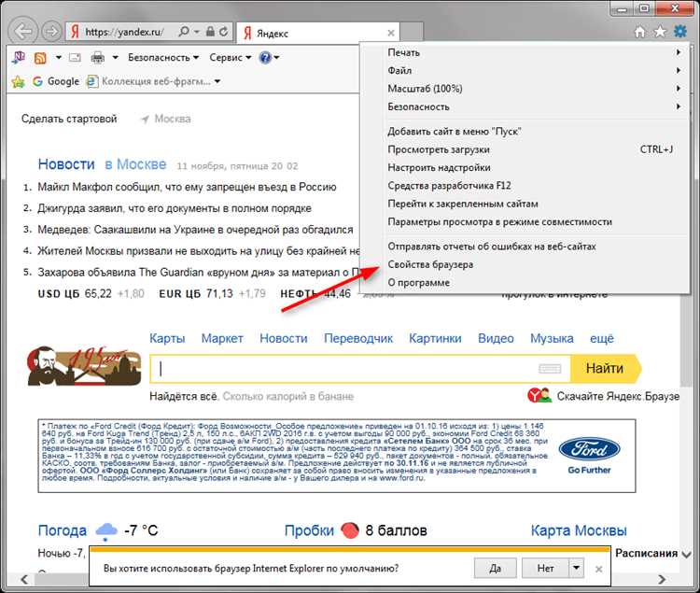700x593 pixels.
Task: Click the Да button in notification bar
Action: click(x=495, y=568)
